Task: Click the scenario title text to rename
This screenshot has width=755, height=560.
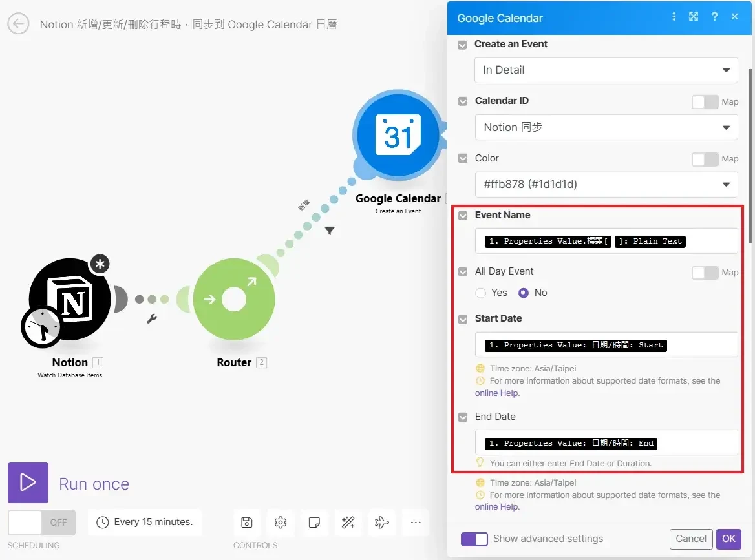Action: (188, 25)
